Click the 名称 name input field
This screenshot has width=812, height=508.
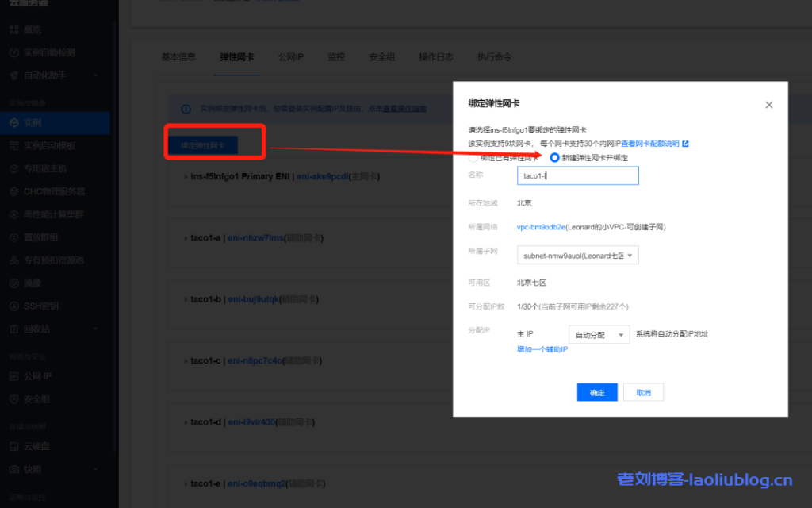tap(577, 175)
